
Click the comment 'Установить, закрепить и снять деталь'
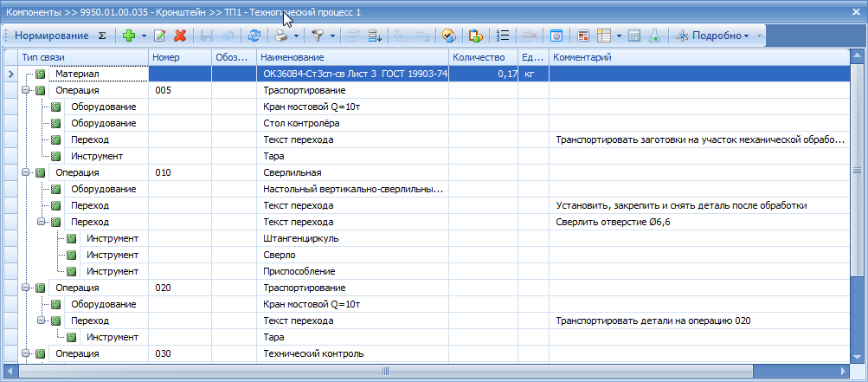point(681,205)
